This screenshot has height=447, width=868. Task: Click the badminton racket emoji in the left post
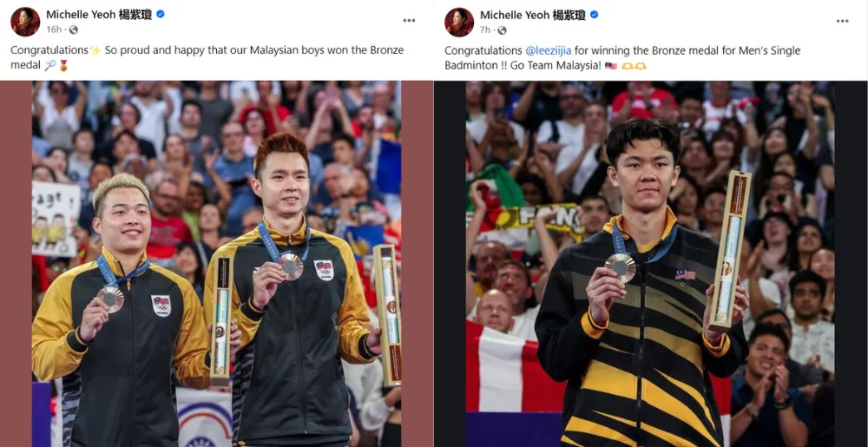[50, 65]
